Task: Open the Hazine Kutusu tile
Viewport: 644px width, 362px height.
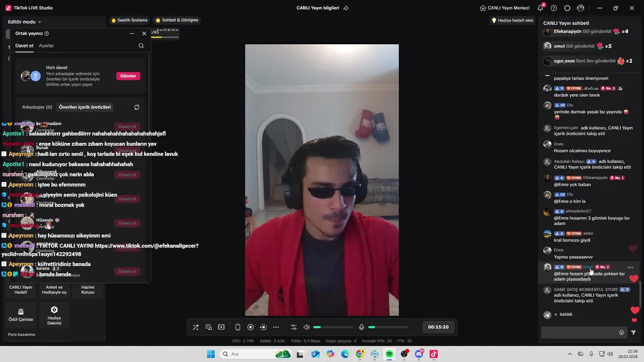Action: (x=88, y=290)
